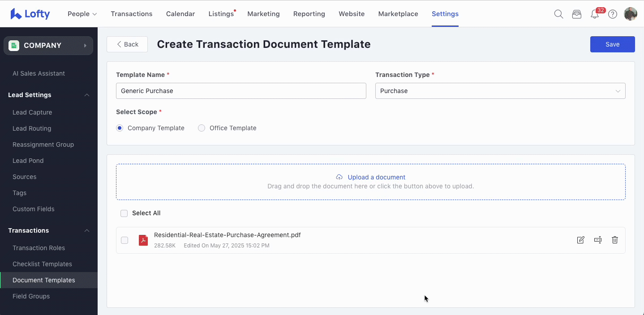
Task: Open Lead Capture in sidebar
Action: click(32, 112)
